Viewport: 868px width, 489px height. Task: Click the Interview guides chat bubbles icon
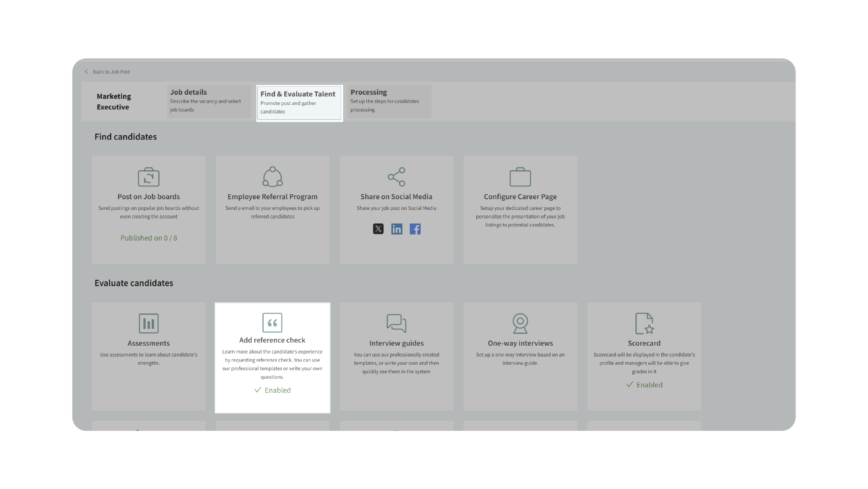click(x=396, y=323)
